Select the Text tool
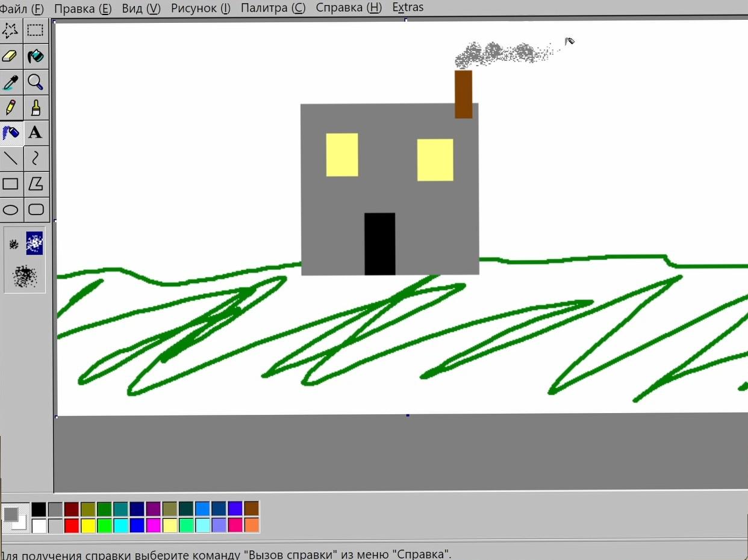748x560 pixels. pos(36,133)
